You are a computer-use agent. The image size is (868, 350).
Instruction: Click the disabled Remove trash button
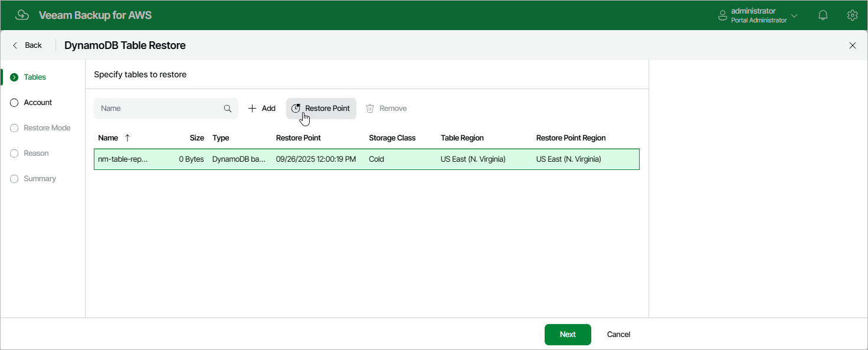point(386,109)
